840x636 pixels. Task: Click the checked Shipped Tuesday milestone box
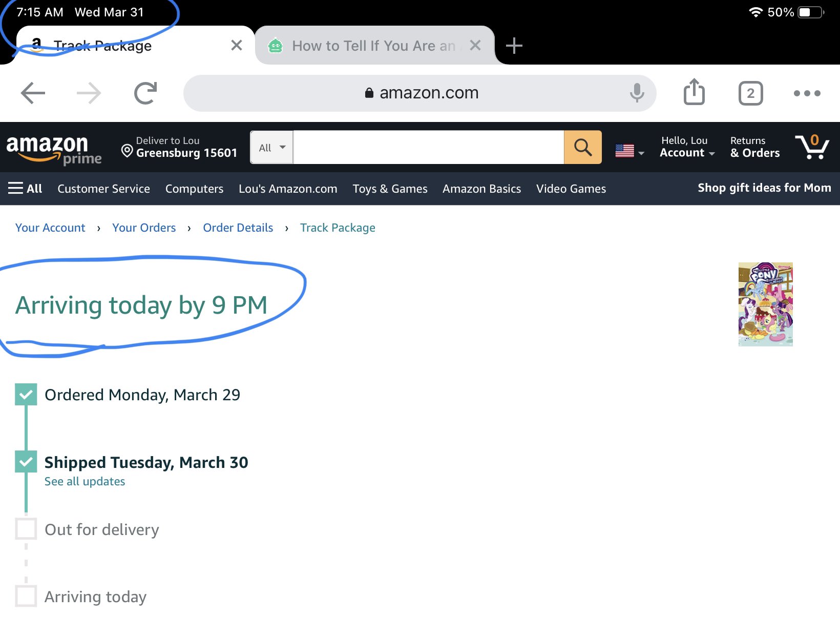[26, 462]
